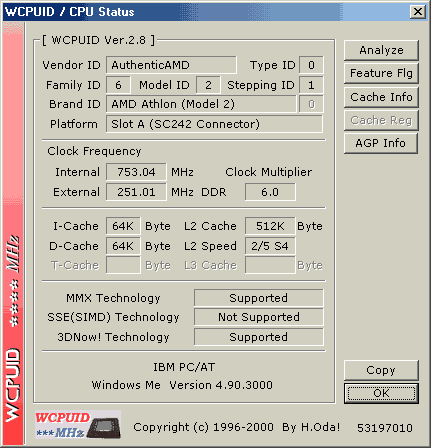The width and height of the screenshot is (431, 448).
Task: Click the MHz DDR label
Action: pyautogui.click(x=199, y=192)
